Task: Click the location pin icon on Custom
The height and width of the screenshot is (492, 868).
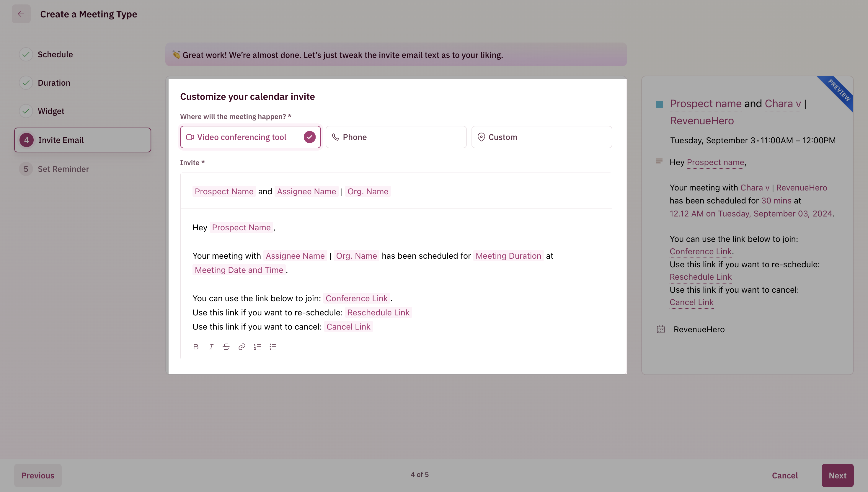Action: click(x=481, y=137)
